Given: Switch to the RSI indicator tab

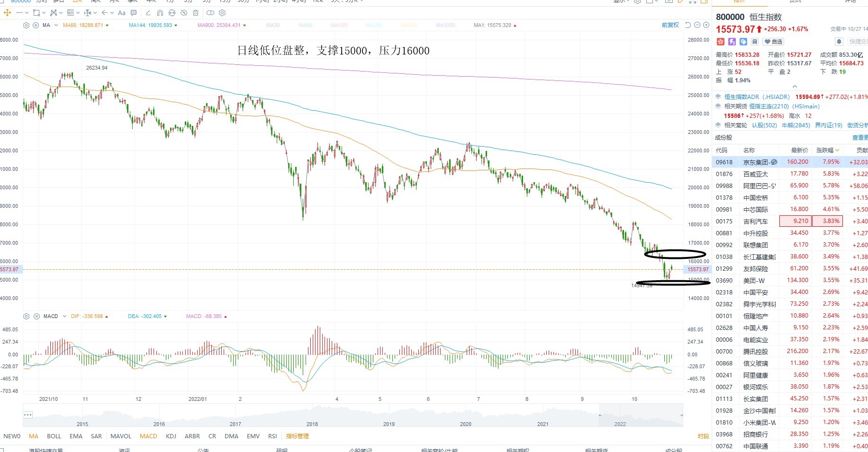Looking at the screenshot, I should tap(272, 436).
